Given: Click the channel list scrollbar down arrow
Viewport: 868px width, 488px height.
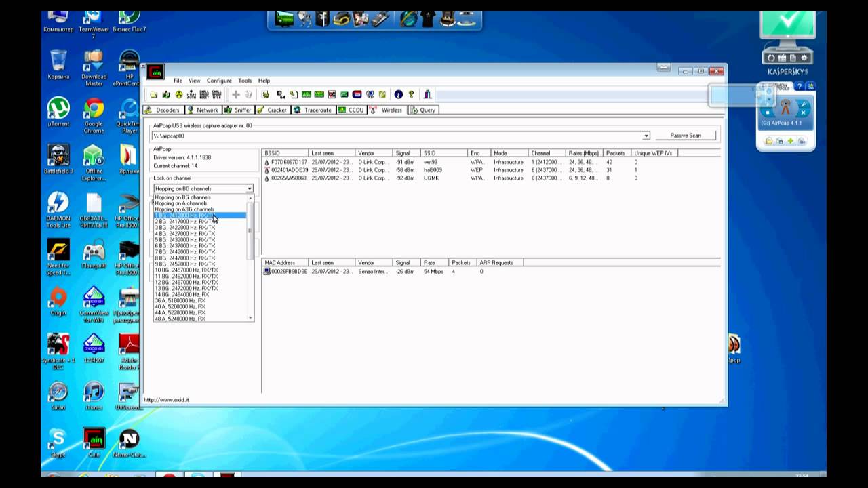Looking at the screenshot, I should (250, 318).
